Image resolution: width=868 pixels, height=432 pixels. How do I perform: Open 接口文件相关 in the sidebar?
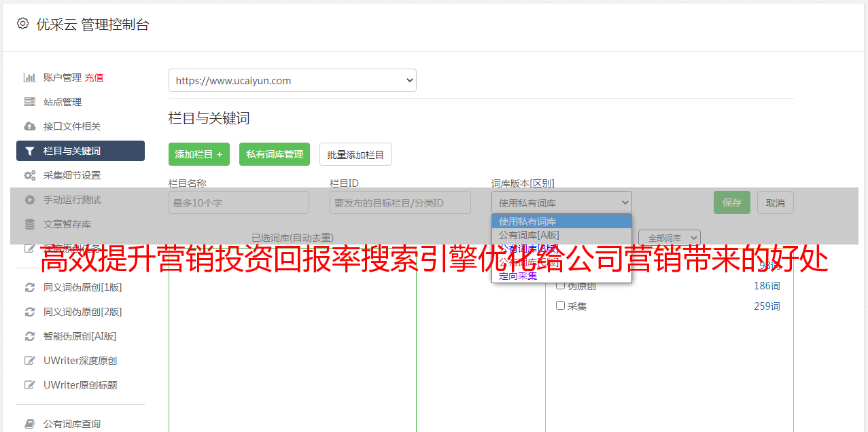tap(72, 126)
